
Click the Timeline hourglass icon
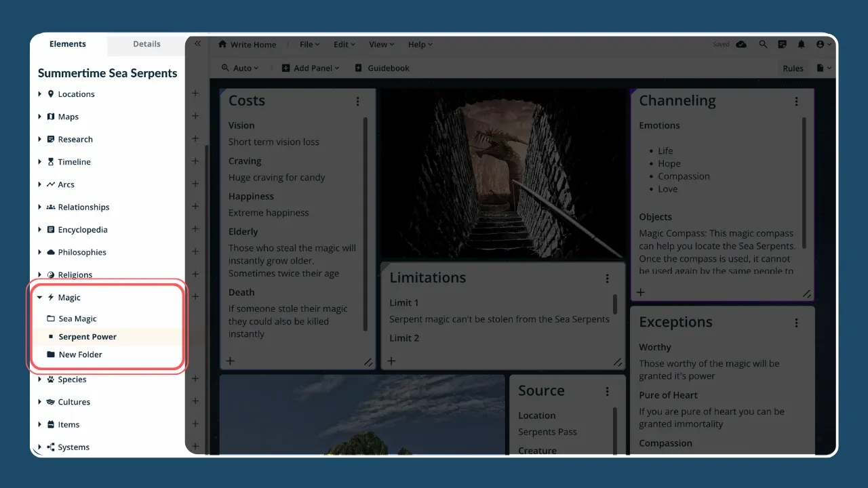(51, 161)
